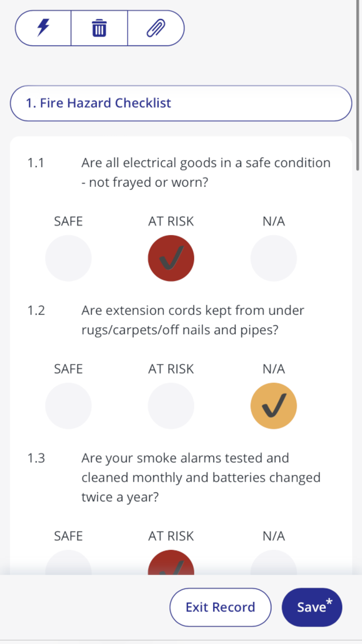This screenshot has height=644, width=362.
Task: Mark question 1.3 as N/A
Action: click(273, 564)
